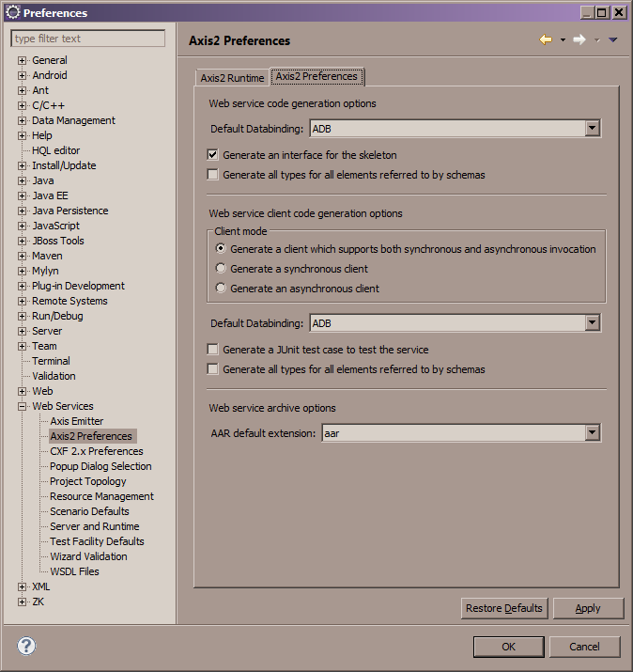Select Data Management in the tree
Viewport: 633px width, 672px height.
[x=73, y=120]
